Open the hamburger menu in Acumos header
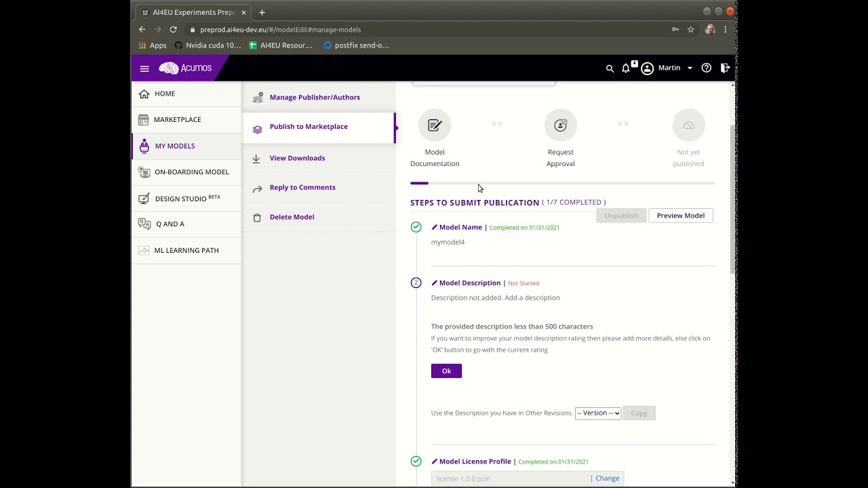 [x=144, y=68]
